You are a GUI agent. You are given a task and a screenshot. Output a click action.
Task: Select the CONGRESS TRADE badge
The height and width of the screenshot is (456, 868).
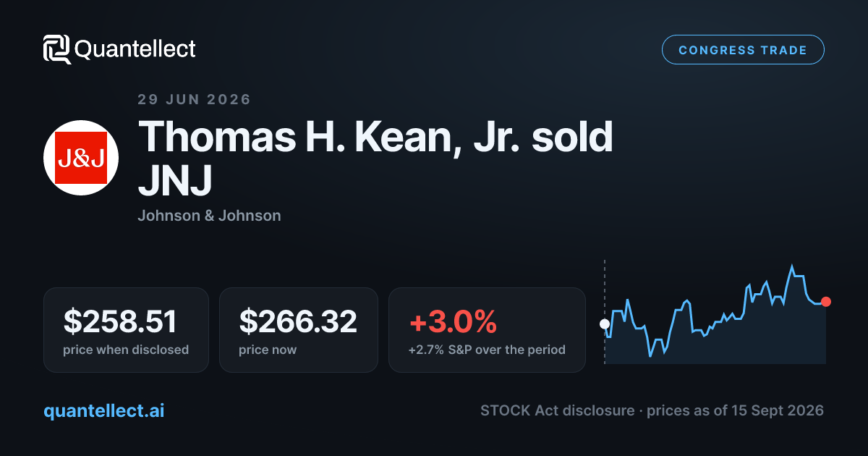743,50
